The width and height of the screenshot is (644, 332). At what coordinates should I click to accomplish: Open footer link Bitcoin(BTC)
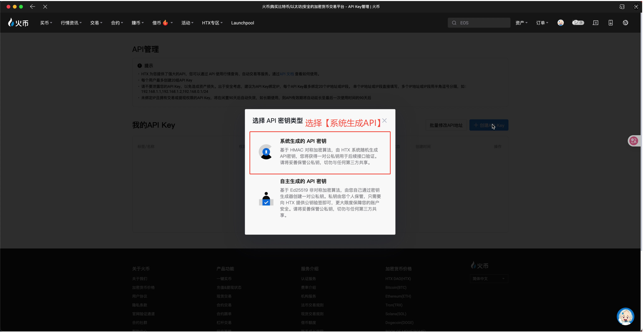(396, 287)
